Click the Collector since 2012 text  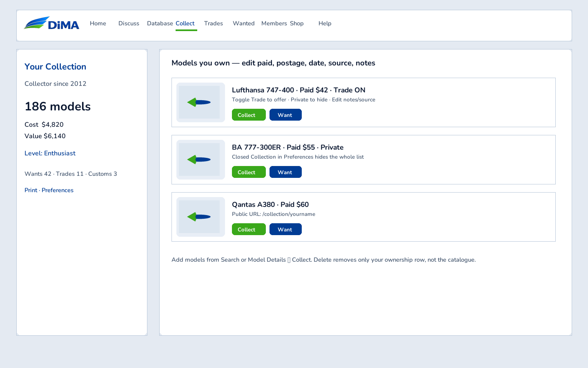56,84
